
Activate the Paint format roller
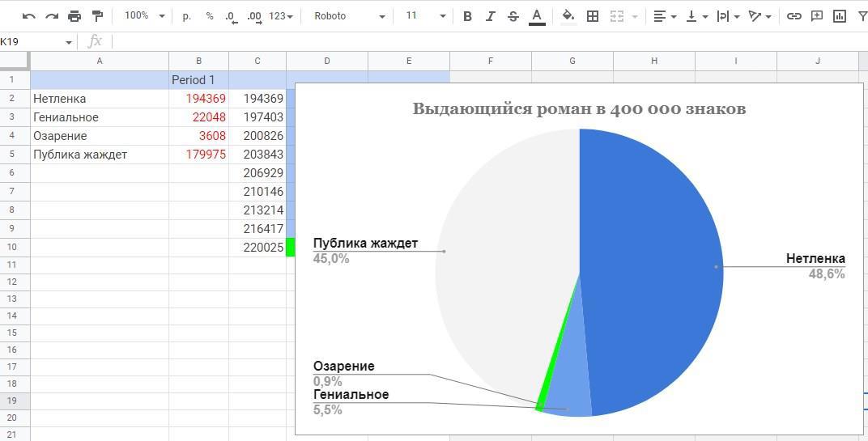coord(98,16)
